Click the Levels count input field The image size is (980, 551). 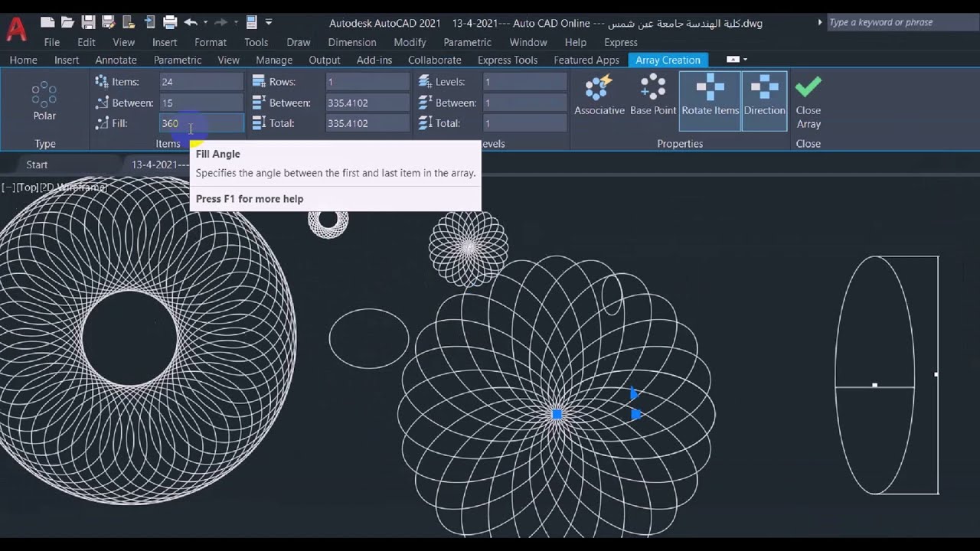point(525,81)
